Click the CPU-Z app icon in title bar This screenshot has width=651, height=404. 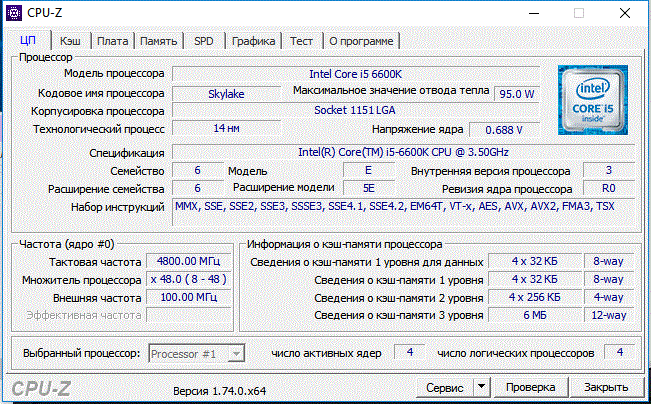(14, 13)
